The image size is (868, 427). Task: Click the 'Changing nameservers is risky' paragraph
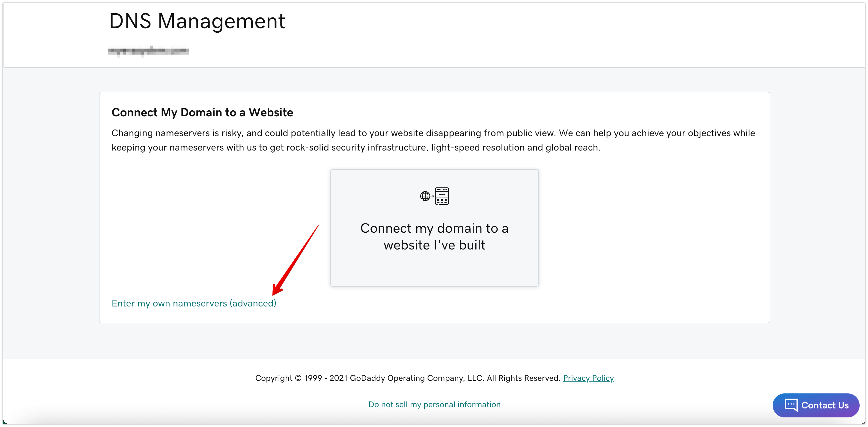433,140
